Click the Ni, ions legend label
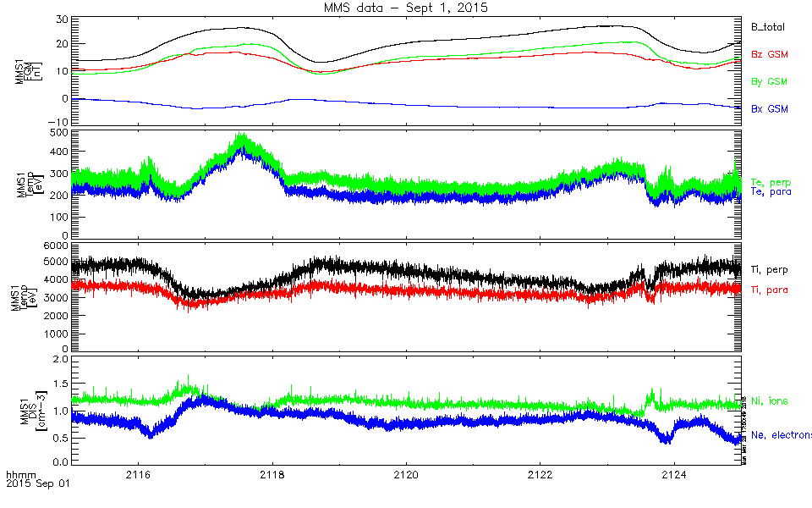 771,401
